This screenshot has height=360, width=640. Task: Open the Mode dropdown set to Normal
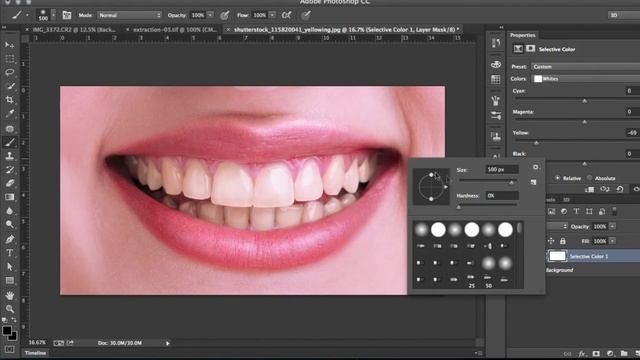point(129,15)
